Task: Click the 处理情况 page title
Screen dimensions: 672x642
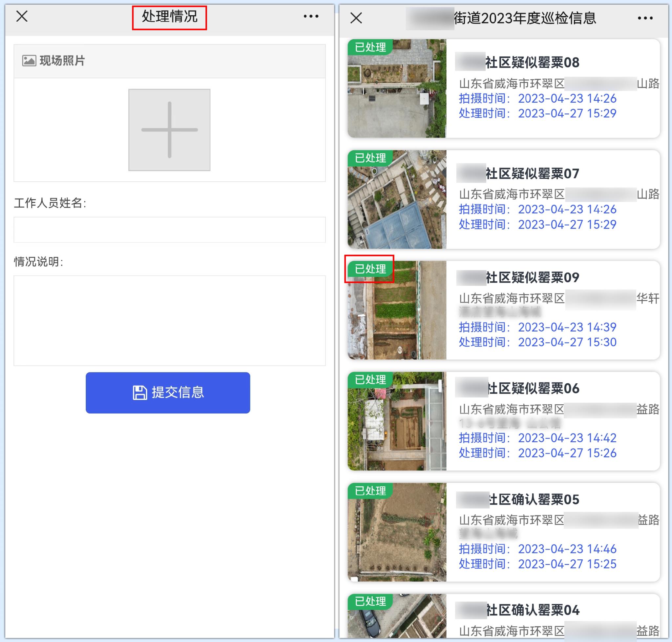Action: point(170,16)
